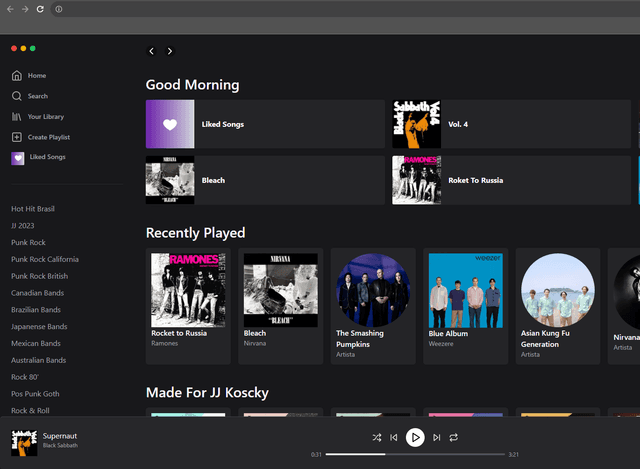The image size is (640, 469).
Task: Click the Search label in the sidebar
Action: coord(38,96)
